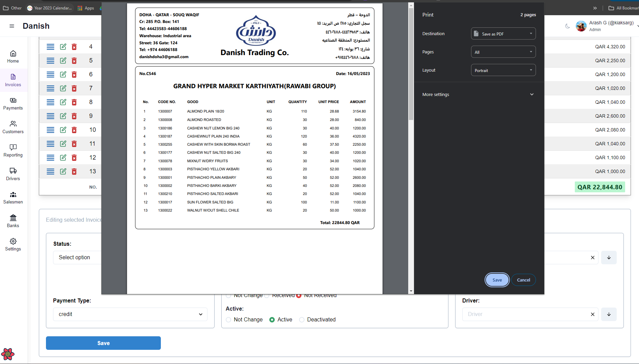This screenshot has height=364, width=639.
Task: Click delete icon for row 4
Action: tap(74, 47)
